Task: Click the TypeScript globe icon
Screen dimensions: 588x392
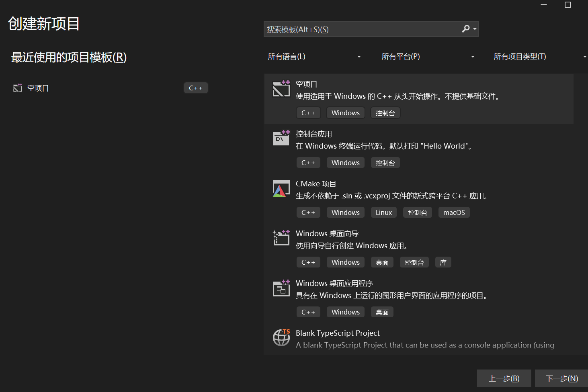Action: coord(281,338)
